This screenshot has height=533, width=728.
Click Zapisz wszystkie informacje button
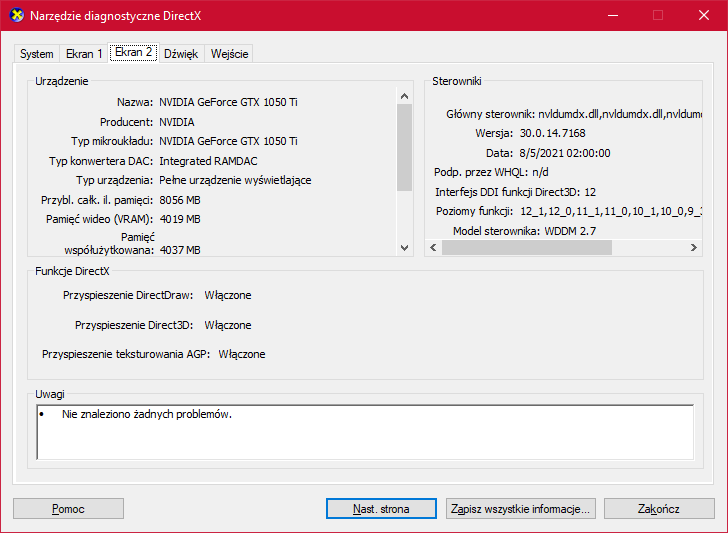(x=520, y=509)
